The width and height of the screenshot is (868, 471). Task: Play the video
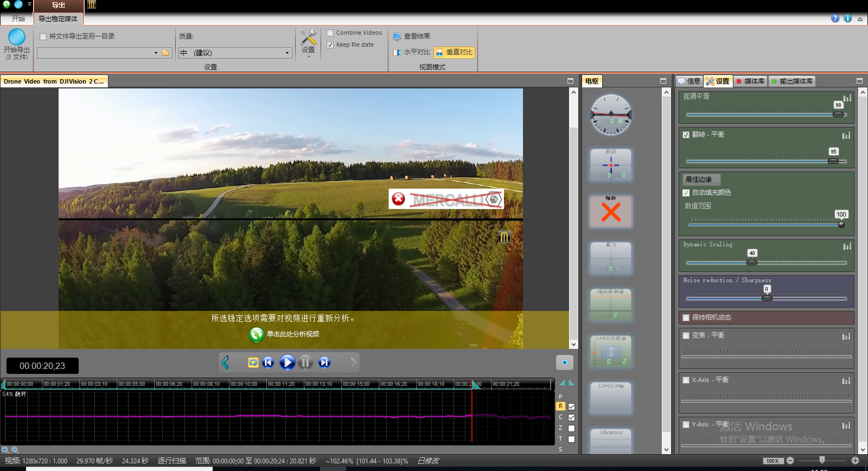[x=287, y=362]
